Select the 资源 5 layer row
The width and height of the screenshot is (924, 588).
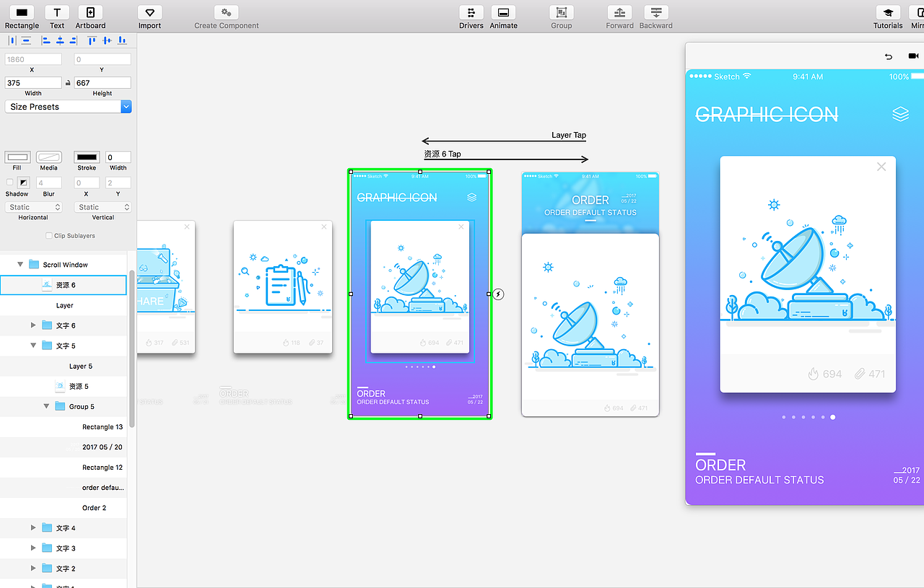64,386
